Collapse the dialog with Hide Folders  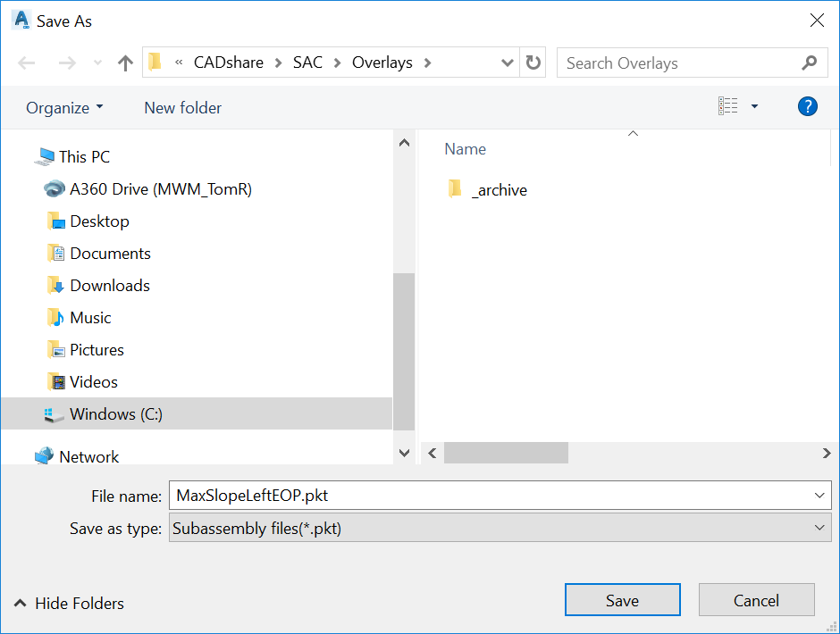[69, 604]
